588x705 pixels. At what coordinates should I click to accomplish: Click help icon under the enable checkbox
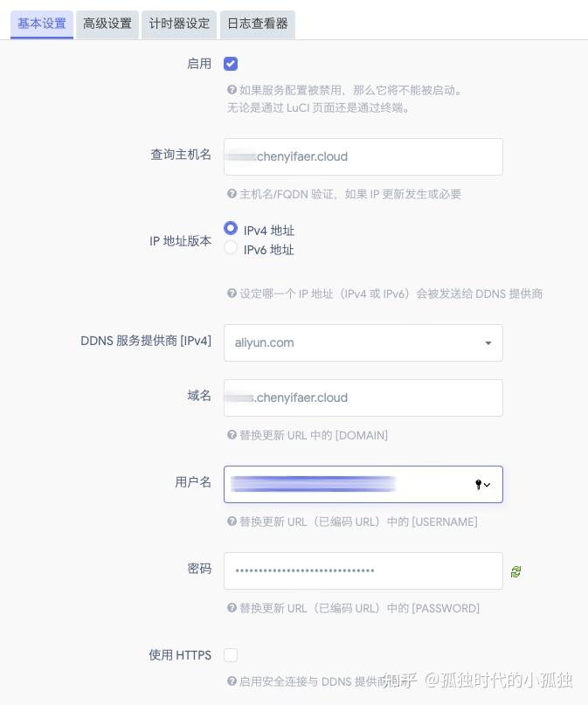[232, 89]
